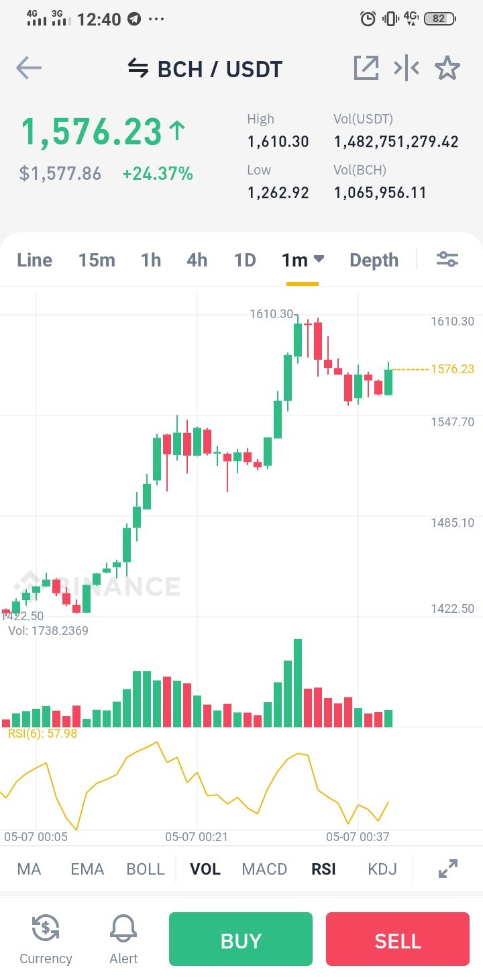483x980 pixels.
Task: Add BCH/USDT to favorites star
Action: tap(447, 68)
